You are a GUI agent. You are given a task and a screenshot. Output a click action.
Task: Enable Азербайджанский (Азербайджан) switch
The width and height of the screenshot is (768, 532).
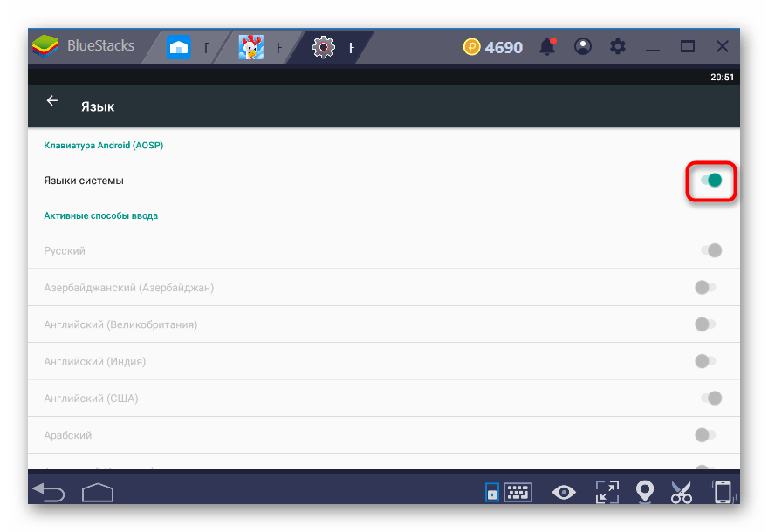pyautogui.click(x=705, y=287)
